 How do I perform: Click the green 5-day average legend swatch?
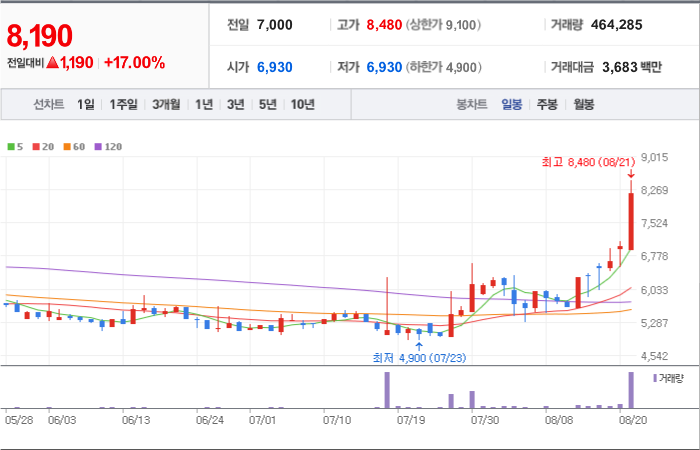click(11, 146)
